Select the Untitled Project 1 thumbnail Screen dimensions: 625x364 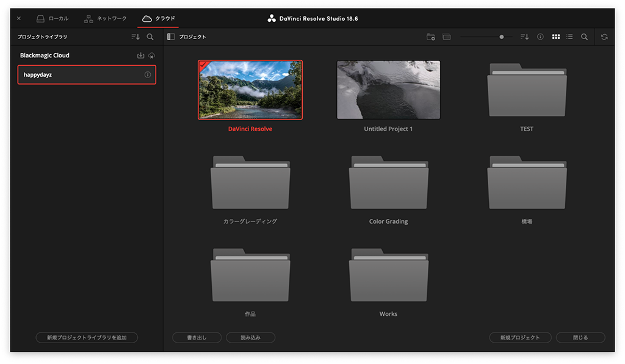tap(389, 90)
